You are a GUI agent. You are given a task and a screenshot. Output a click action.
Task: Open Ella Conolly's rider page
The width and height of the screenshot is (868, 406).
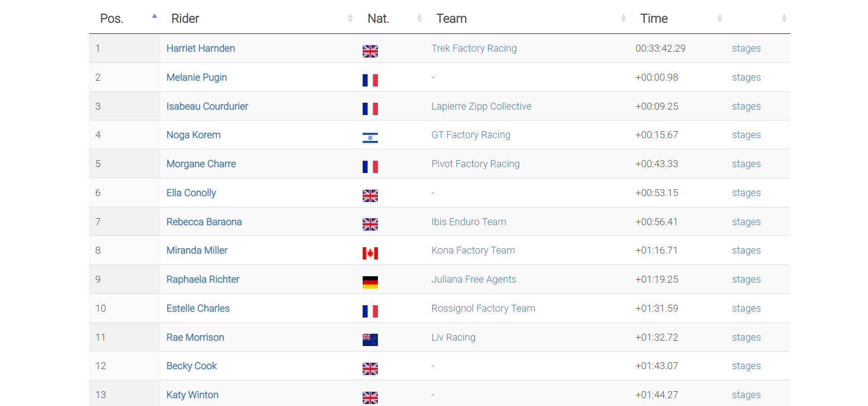(191, 193)
